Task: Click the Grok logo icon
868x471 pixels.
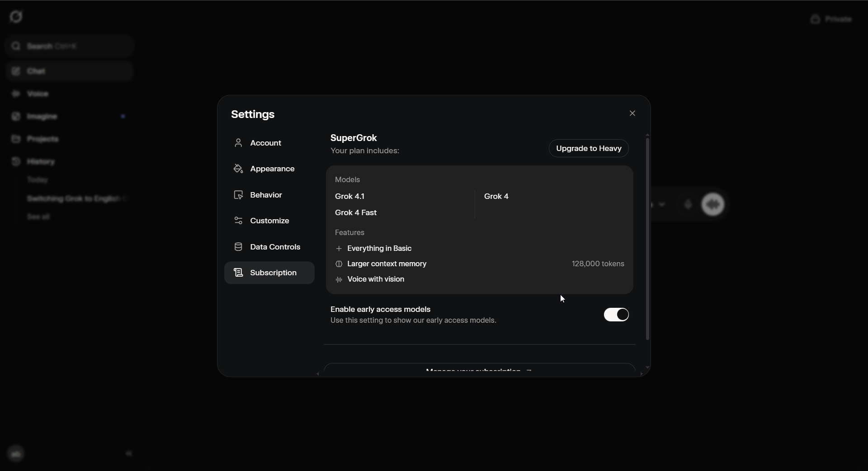Action: (x=16, y=17)
